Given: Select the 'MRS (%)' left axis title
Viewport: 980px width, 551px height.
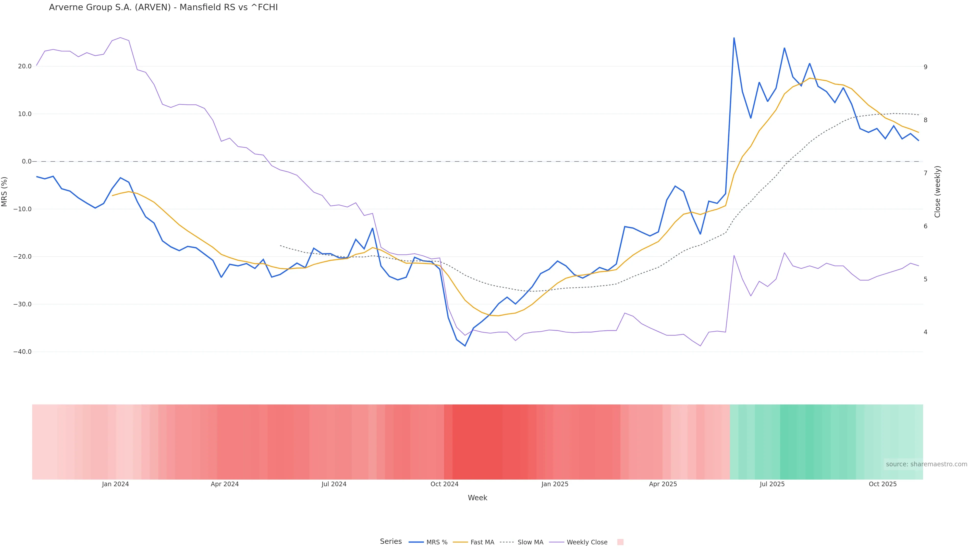Looking at the screenshot, I should 5,192.
